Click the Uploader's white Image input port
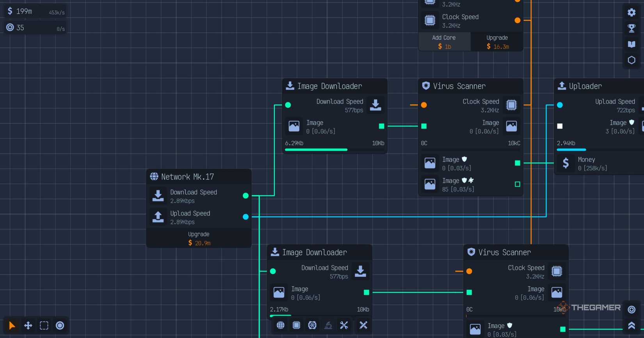This screenshot has height=338, width=644. point(560,126)
